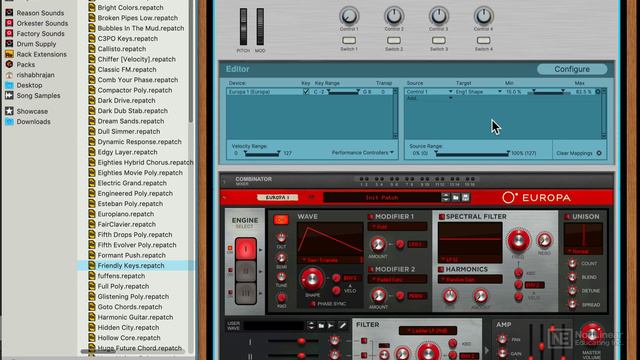Click the Combinator Control 1 knob
Viewport: 640px width, 360px height.
(349, 16)
